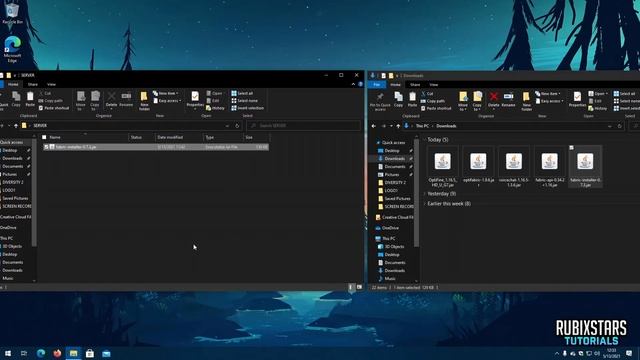Refresh the Downloads address bar
640x360 pixels.
[x=620, y=126]
